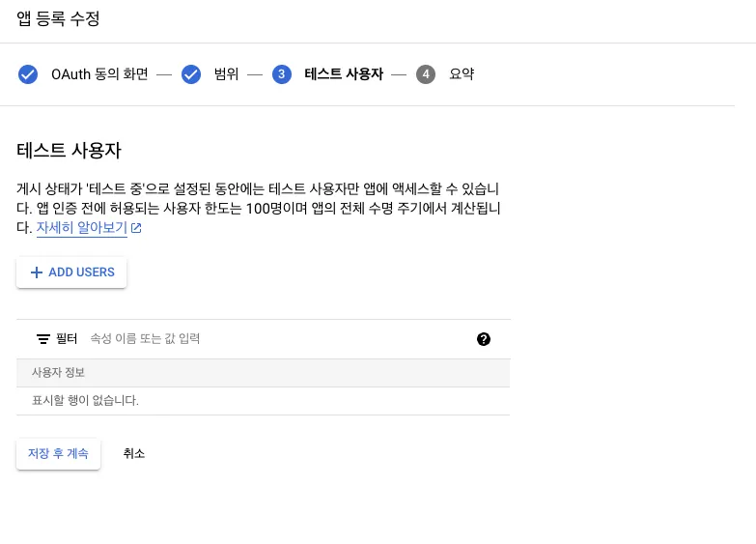This screenshot has width=756, height=544.
Task: Click the 사용자 정보 column header
Action: point(59,373)
